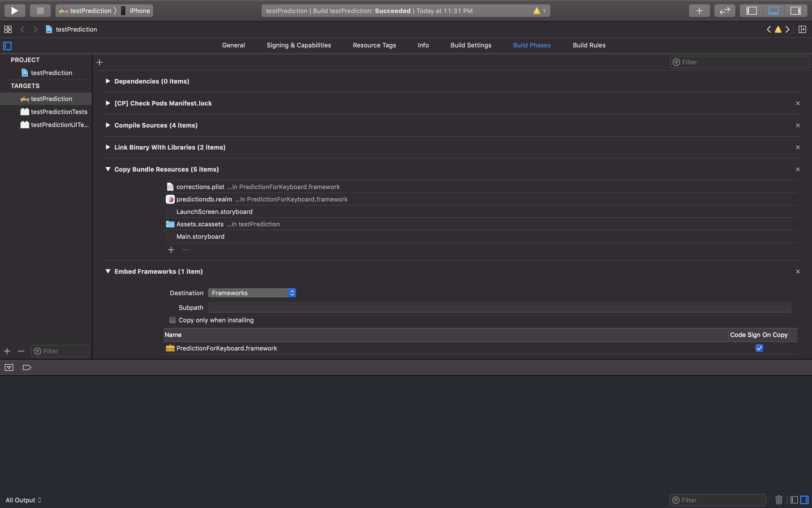Toggle breakpoints activation icon
This screenshot has width=812, height=508.
point(27,367)
